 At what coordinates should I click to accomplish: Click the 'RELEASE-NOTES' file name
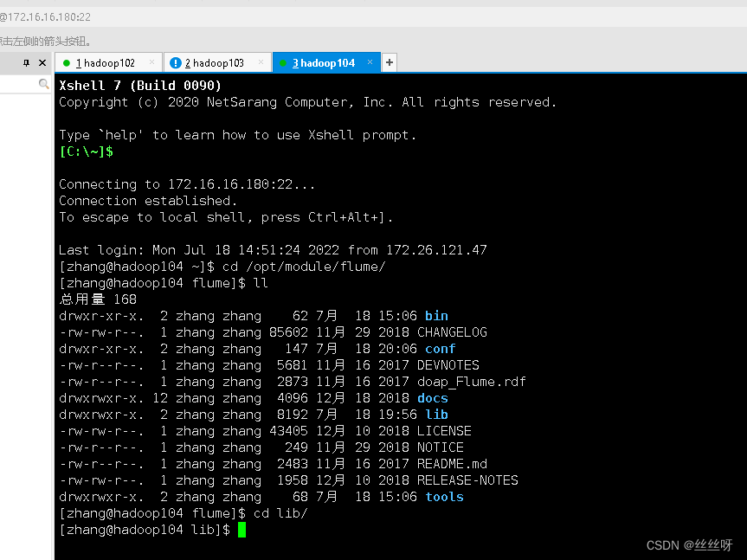click(467, 480)
